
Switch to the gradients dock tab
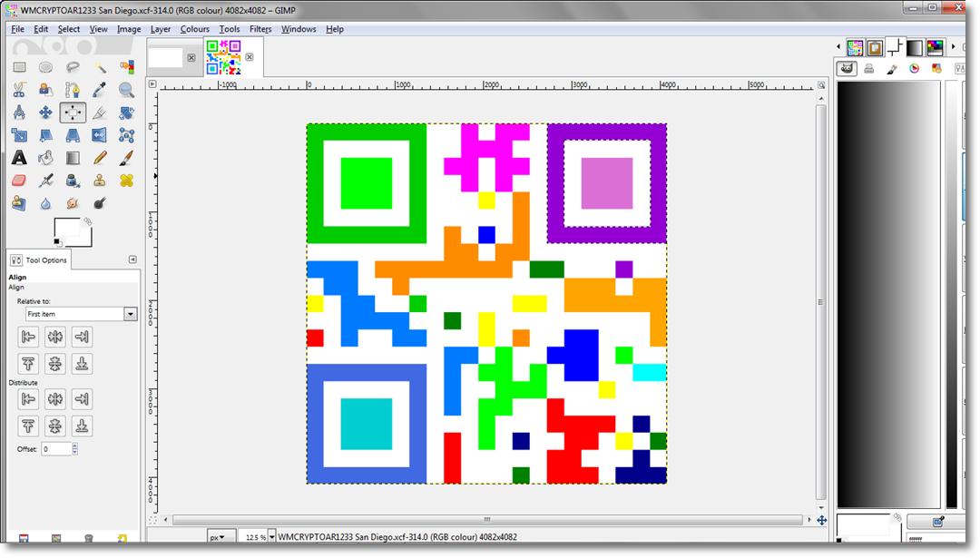click(x=915, y=47)
